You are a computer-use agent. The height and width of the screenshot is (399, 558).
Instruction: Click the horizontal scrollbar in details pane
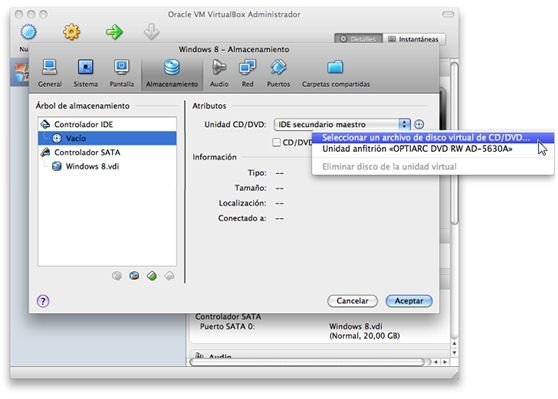click(x=307, y=362)
